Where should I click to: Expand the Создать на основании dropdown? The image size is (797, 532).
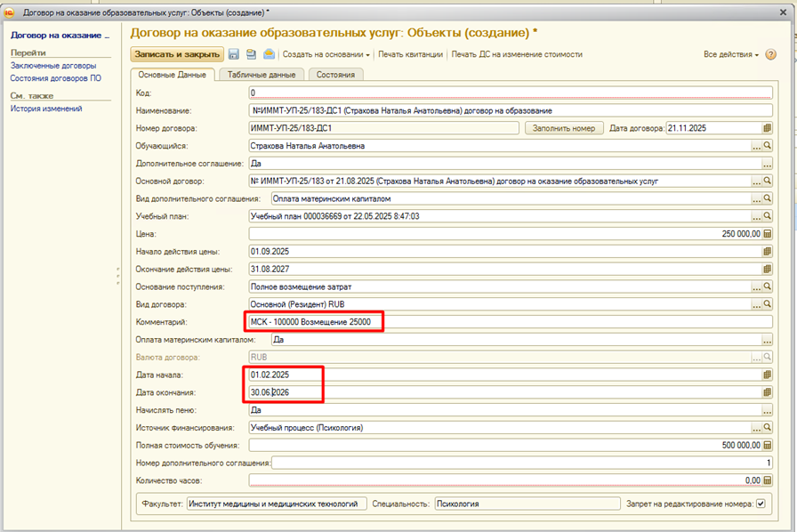pyautogui.click(x=326, y=54)
